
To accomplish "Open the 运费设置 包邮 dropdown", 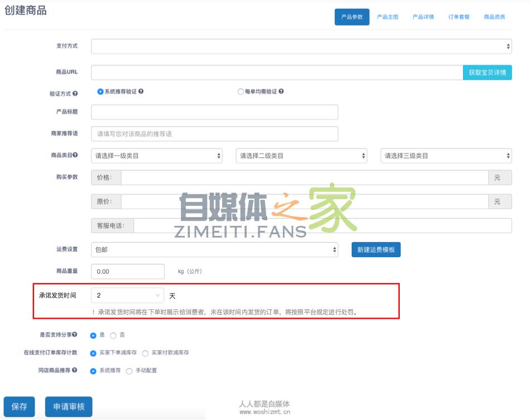I will point(214,250).
